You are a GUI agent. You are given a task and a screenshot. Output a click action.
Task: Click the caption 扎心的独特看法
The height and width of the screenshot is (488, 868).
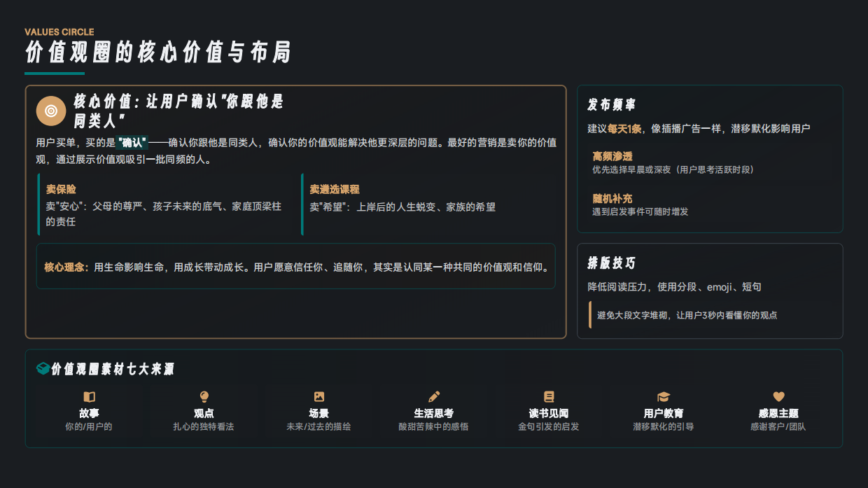[x=204, y=426]
